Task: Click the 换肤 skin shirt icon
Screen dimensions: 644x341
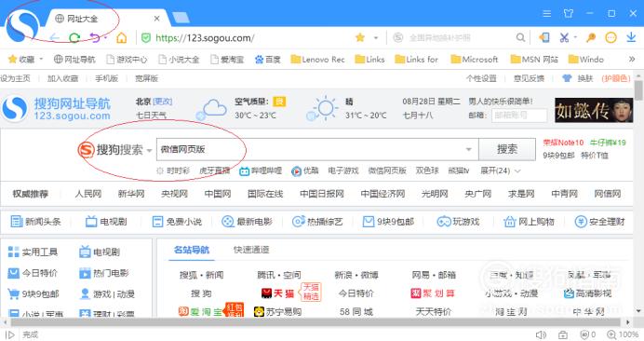Action: [x=567, y=78]
